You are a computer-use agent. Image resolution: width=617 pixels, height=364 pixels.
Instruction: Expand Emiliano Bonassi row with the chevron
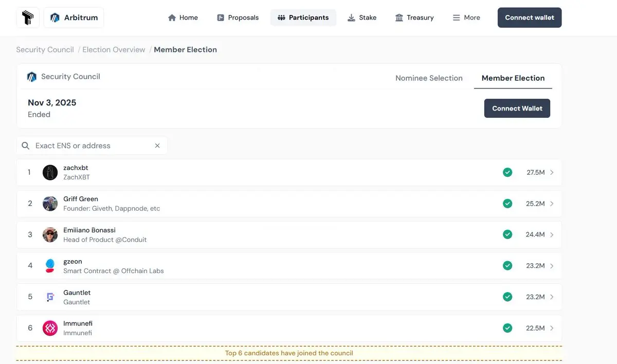coord(552,235)
